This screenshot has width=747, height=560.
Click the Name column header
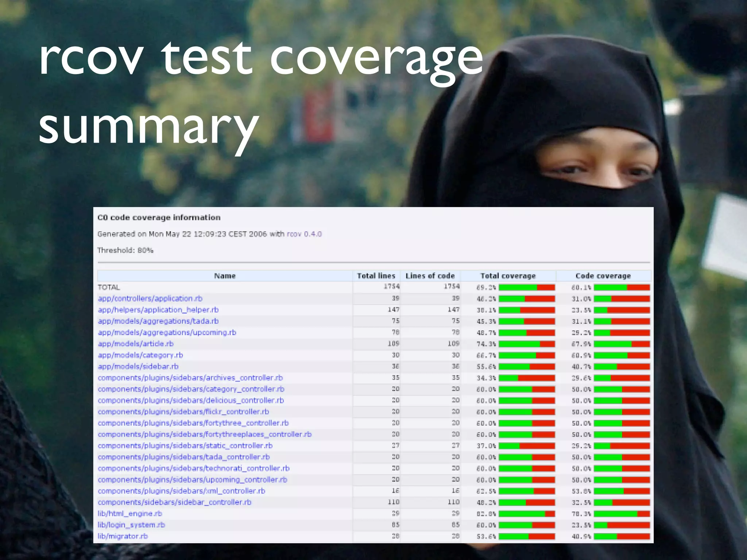[225, 276]
